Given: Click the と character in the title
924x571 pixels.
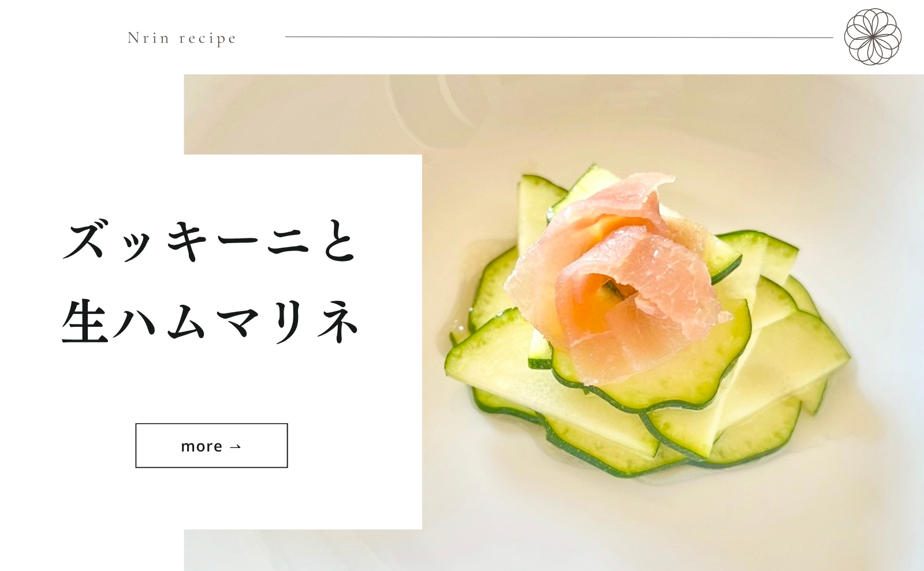Looking at the screenshot, I should 338,241.
